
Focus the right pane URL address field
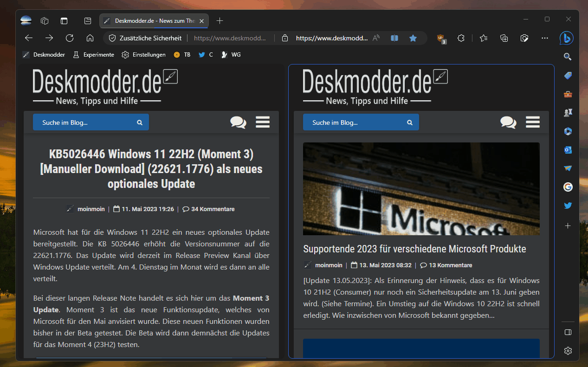(332, 38)
